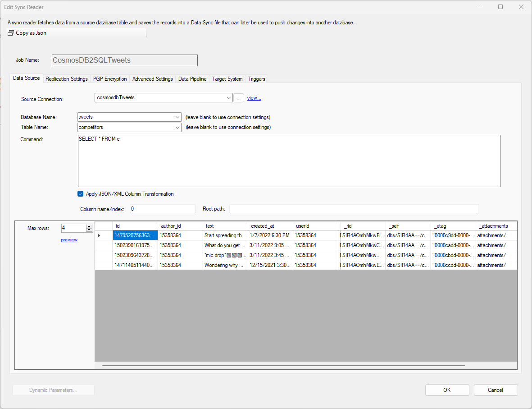Open the Data Pipeline tab

click(192, 79)
